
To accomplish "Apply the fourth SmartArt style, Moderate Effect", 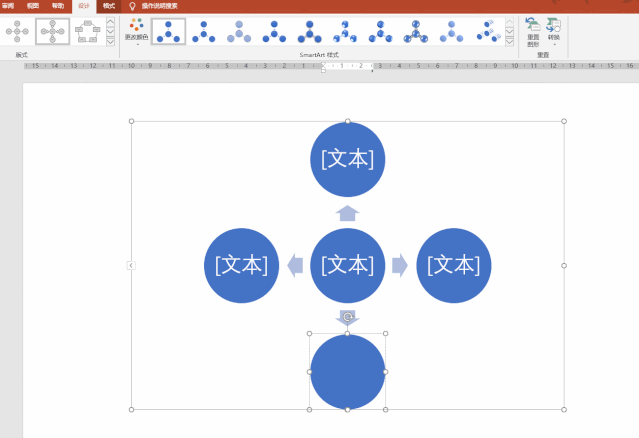I will [x=274, y=31].
